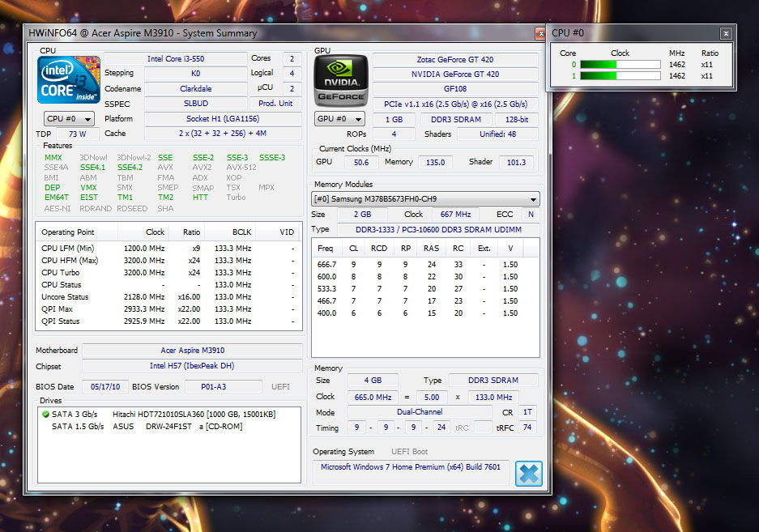
Task: Click the VID column header
Action: tap(277, 232)
